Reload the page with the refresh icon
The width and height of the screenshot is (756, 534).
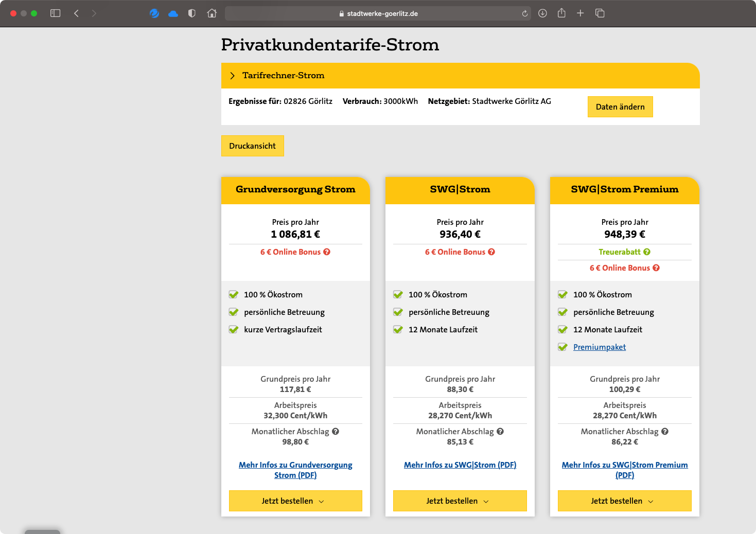pos(525,13)
